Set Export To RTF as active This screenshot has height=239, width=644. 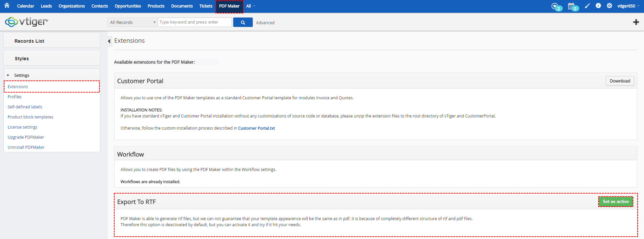click(616, 202)
